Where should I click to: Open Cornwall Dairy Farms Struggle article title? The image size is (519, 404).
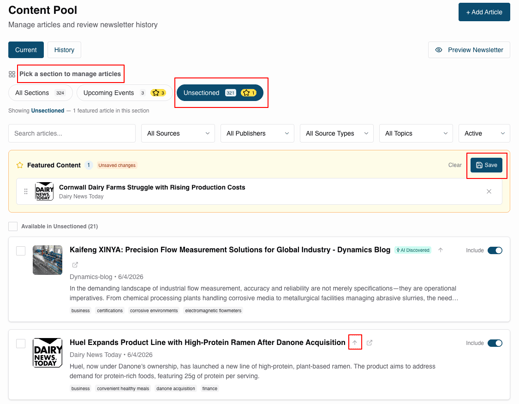152,187
